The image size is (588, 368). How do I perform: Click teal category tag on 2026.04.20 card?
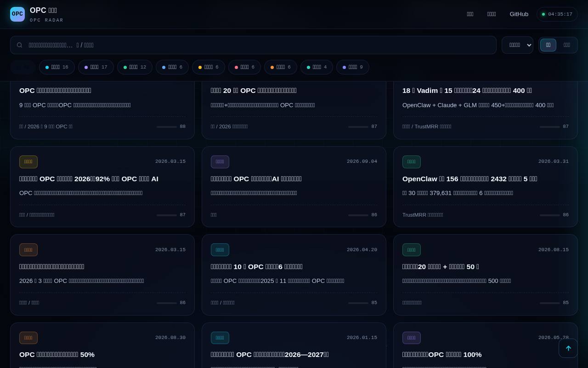pyautogui.click(x=220, y=250)
